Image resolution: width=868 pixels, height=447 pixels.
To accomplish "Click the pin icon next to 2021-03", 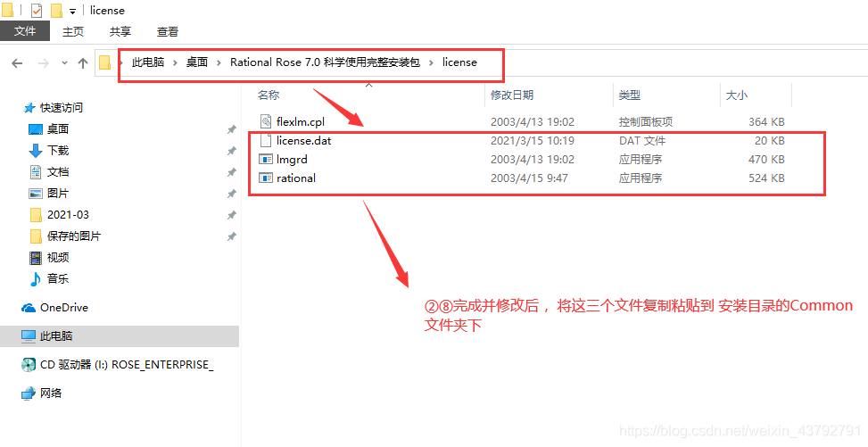I will 231,215.
